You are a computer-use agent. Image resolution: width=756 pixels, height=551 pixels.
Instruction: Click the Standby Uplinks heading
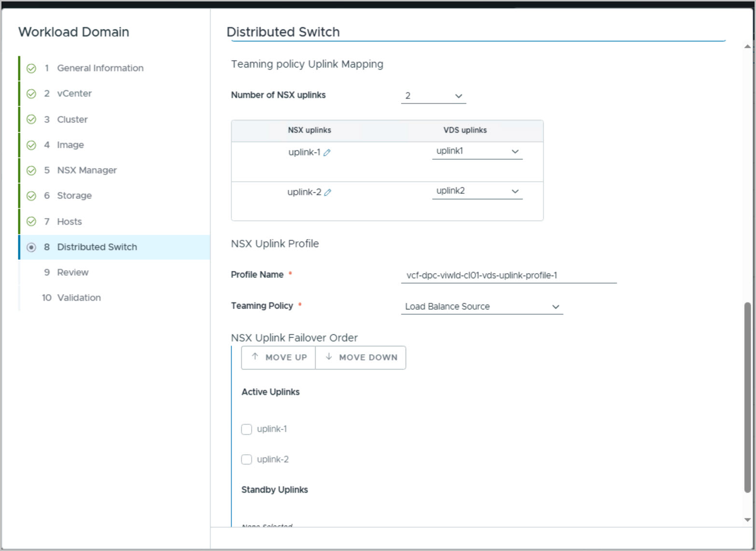pos(275,490)
